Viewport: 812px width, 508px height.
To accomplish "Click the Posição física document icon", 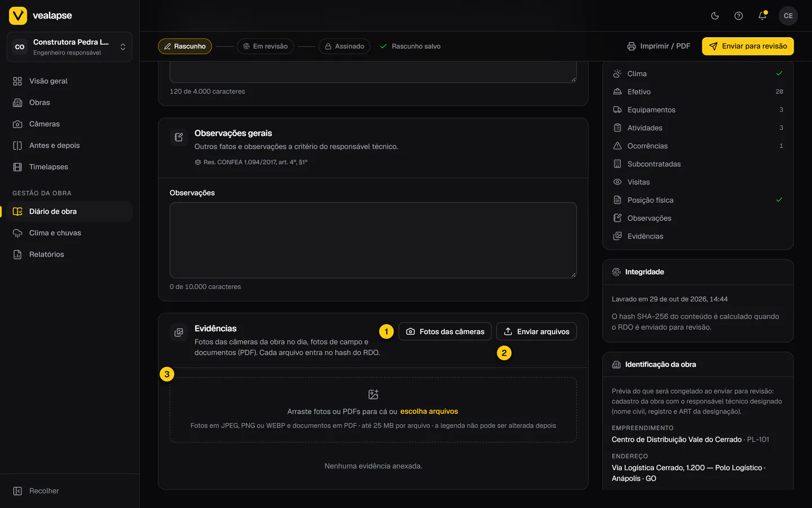I will click(617, 200).
